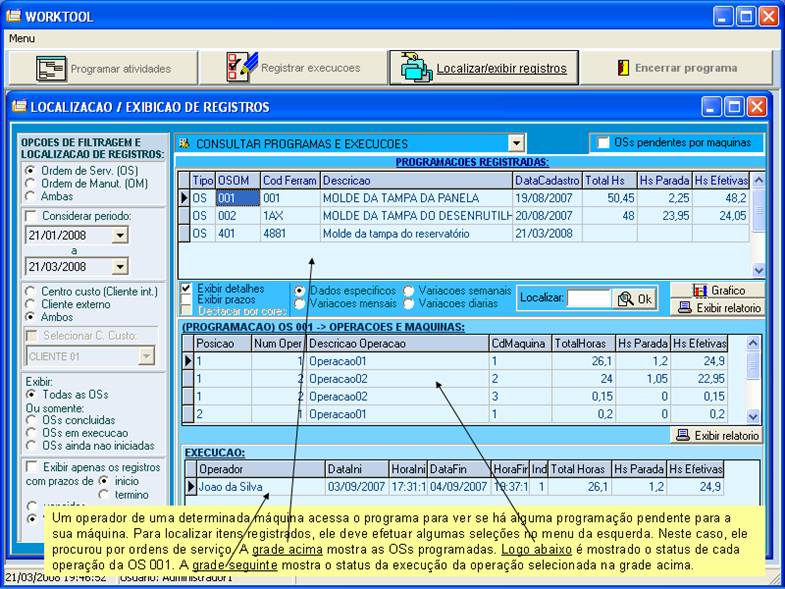Click the Encerrar programa exit icon
Image resolution: width=785 pixels, height=589 pixels.
click(x=623, y=68)
